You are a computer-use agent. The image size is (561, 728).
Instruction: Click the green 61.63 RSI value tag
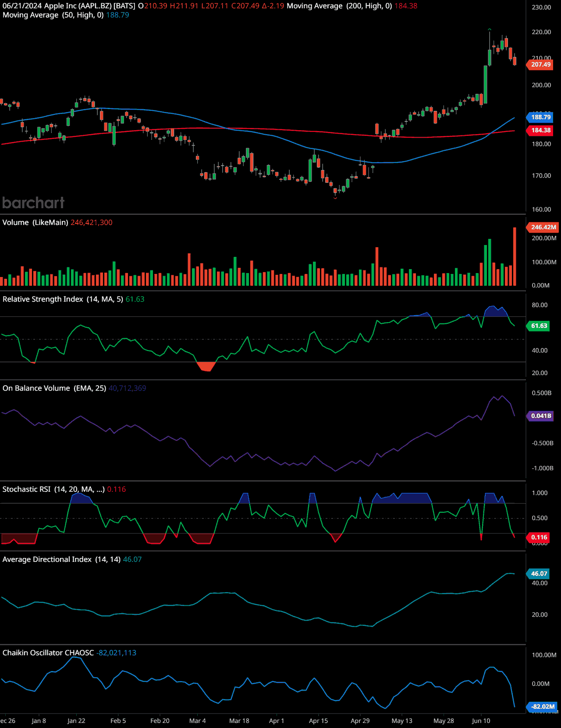pos(538,326)
